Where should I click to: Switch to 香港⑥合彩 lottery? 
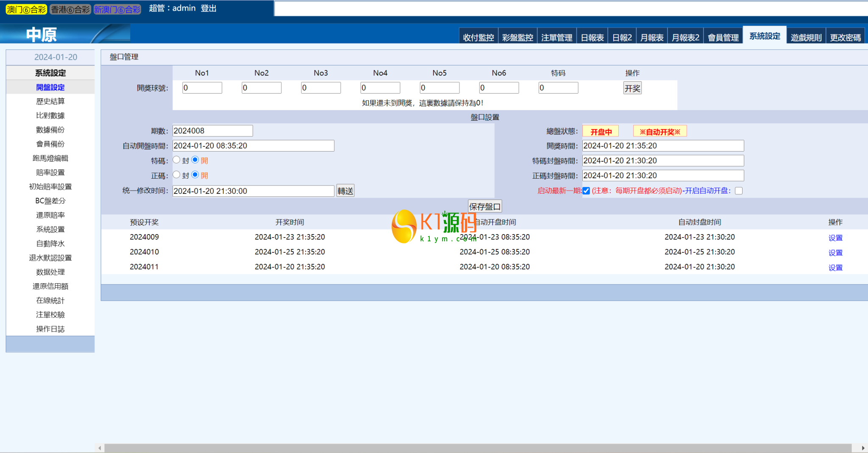point(70,9)
